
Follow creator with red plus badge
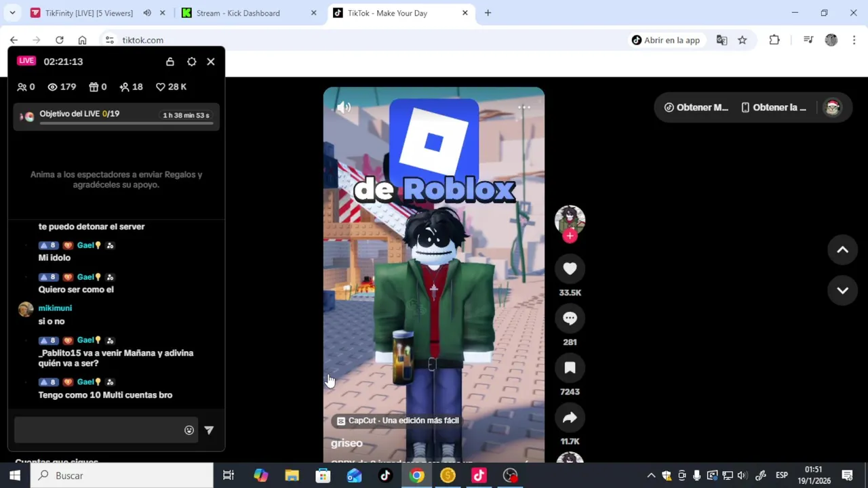pos(570,236)
